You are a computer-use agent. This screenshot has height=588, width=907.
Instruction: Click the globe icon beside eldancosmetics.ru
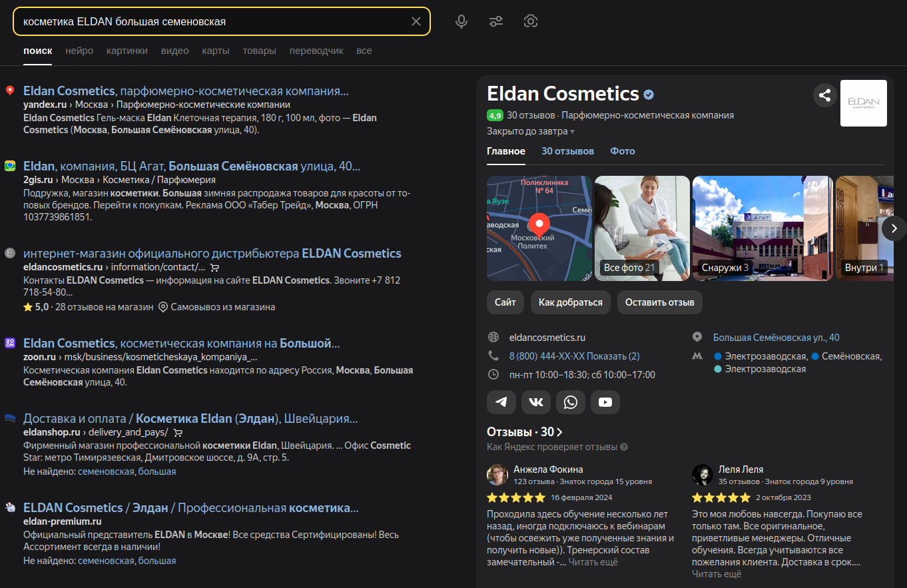tap(493, 338)
